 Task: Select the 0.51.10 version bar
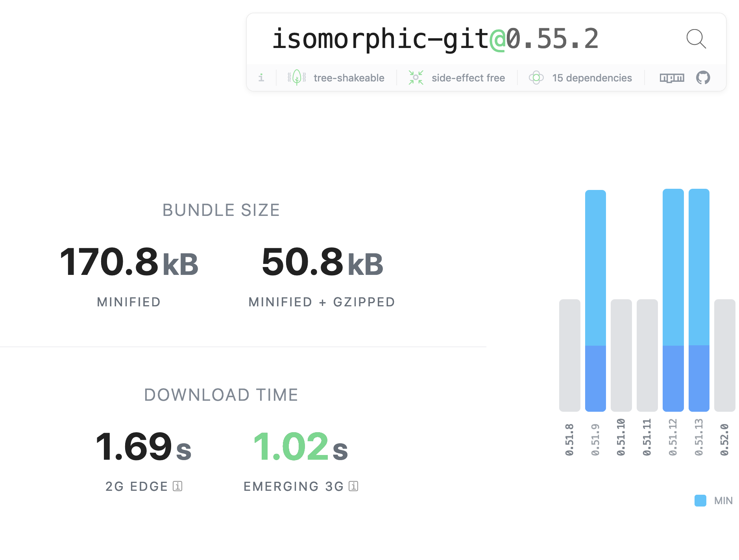point(621,356)
